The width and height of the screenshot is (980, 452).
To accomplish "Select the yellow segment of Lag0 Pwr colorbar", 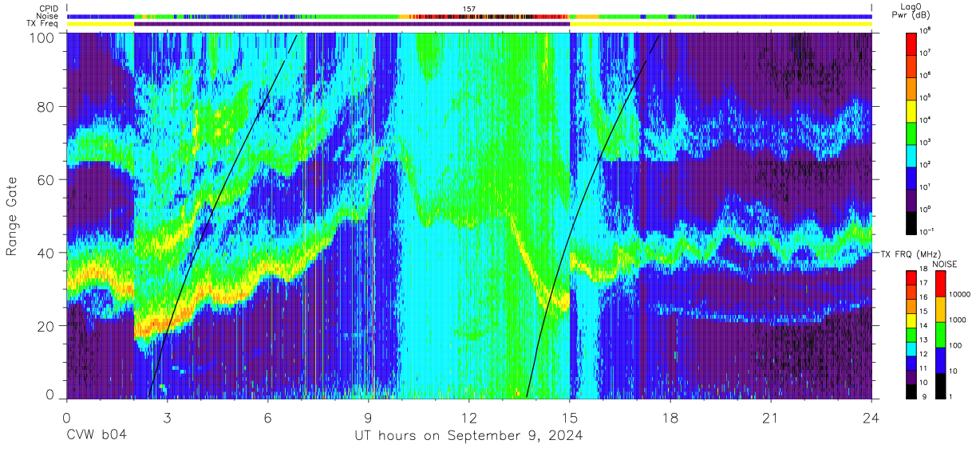I will coord(911,110).
